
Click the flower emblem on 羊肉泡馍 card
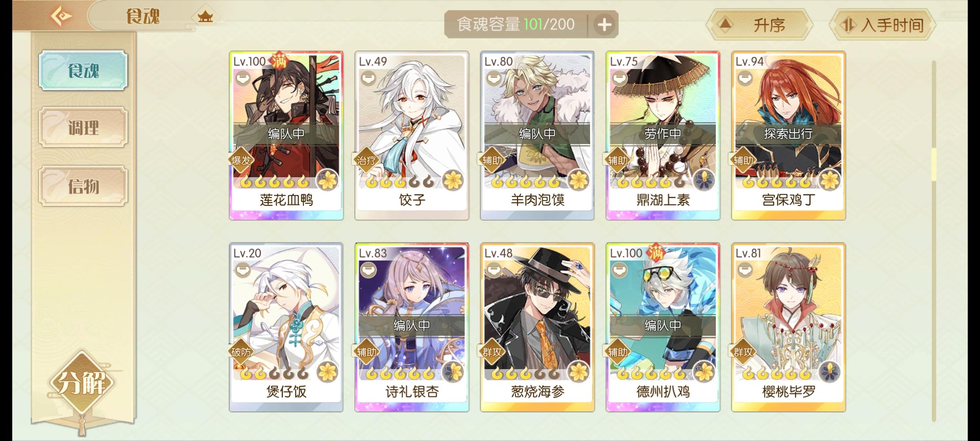pyautogui.click(x=577, y=180)
